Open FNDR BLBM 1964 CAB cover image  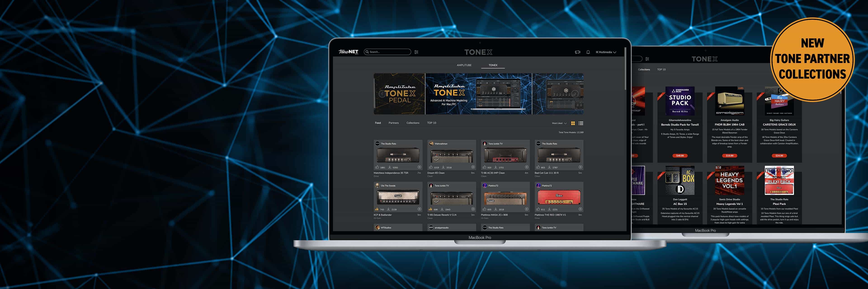pos(729,101)
